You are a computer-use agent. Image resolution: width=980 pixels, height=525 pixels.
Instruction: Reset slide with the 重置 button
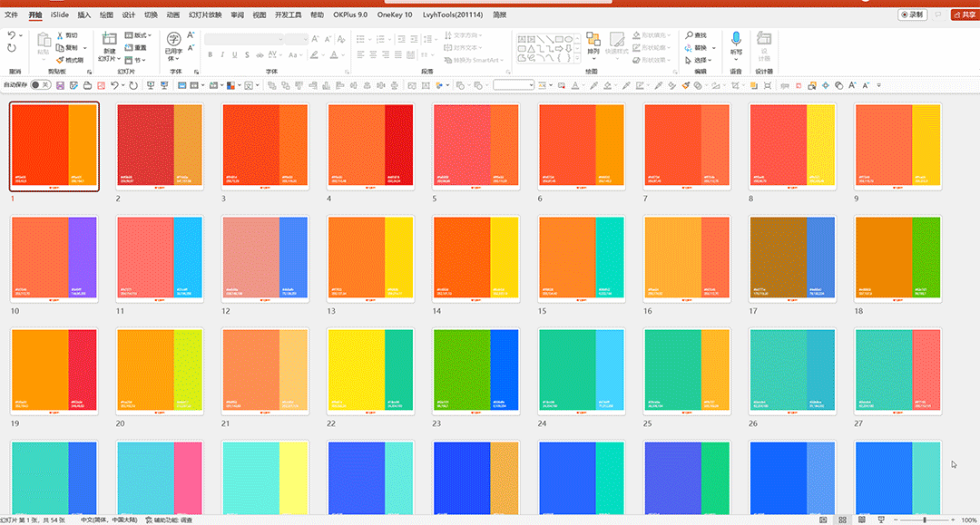click(135, 48)
